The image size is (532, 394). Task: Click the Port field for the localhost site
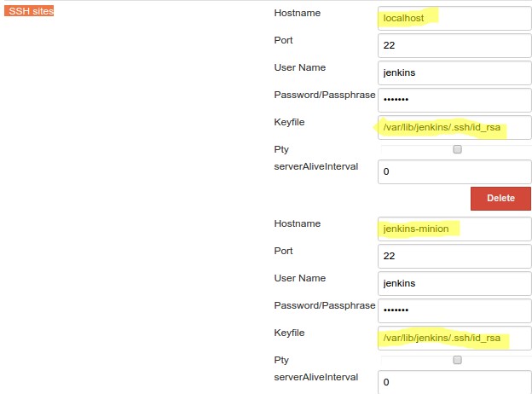pos(454,45)
